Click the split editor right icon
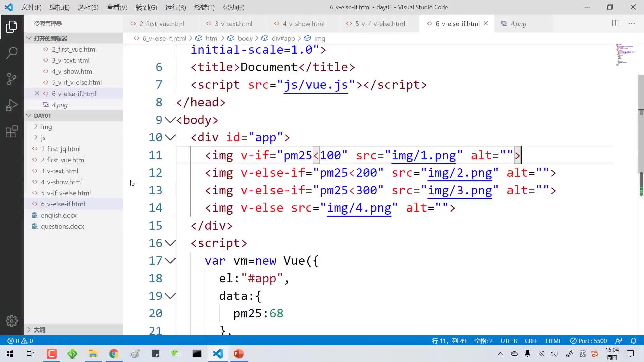This screenshot has height=362, width=644. (x=615, y=23)
